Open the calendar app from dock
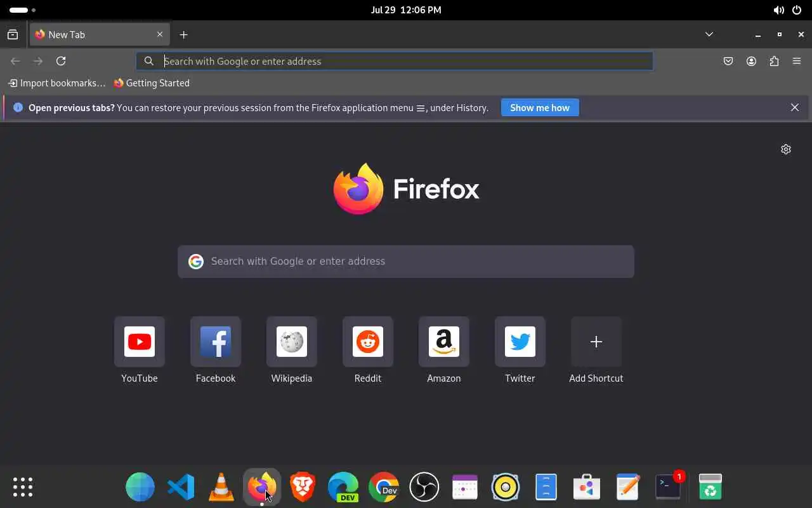 pyautogui.click(x=465, y=487)
